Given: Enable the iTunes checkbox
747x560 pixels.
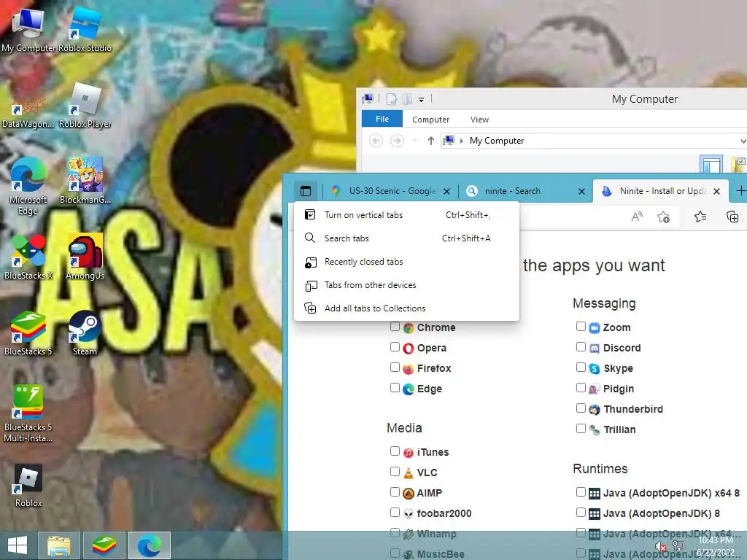Looking at the screenshot, I should pos(395,451).
